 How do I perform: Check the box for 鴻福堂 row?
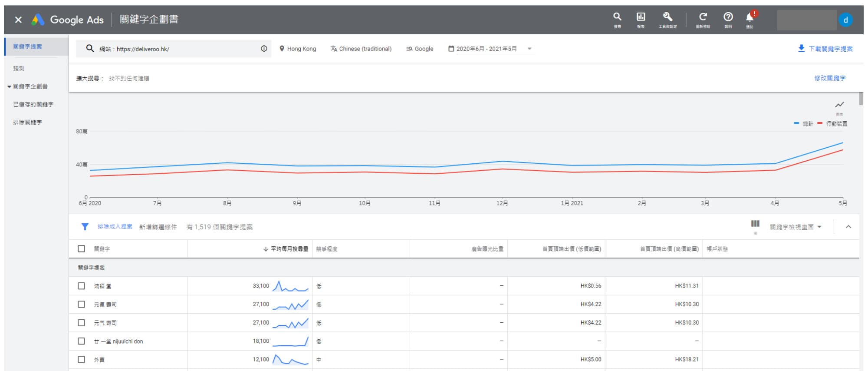point(81,286)
